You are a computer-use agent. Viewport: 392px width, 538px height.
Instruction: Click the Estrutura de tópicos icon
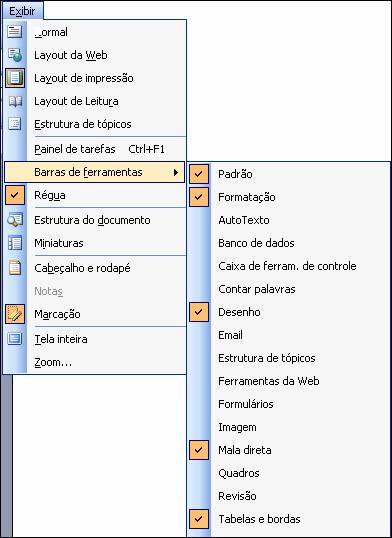click(14, 124)
